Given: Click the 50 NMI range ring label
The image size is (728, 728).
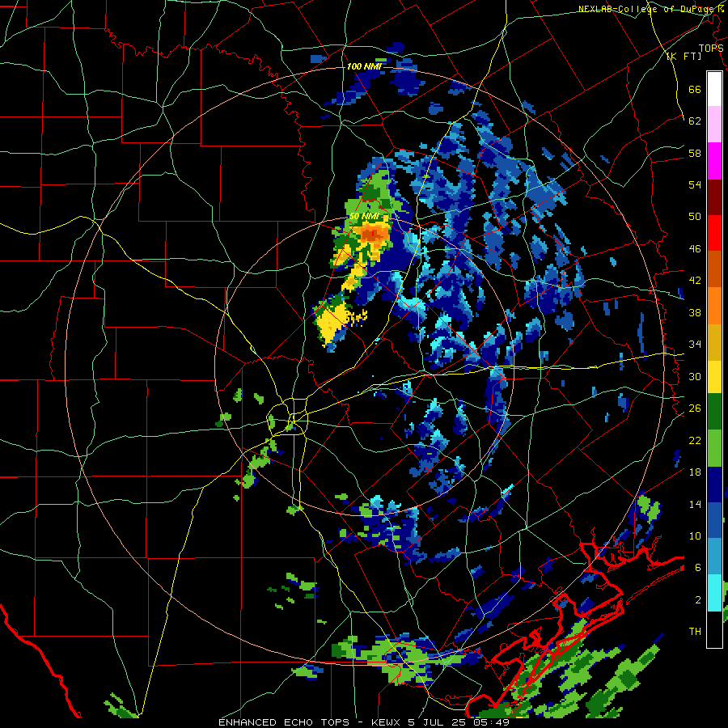Looking at the screenshot, I should point(364,217).
